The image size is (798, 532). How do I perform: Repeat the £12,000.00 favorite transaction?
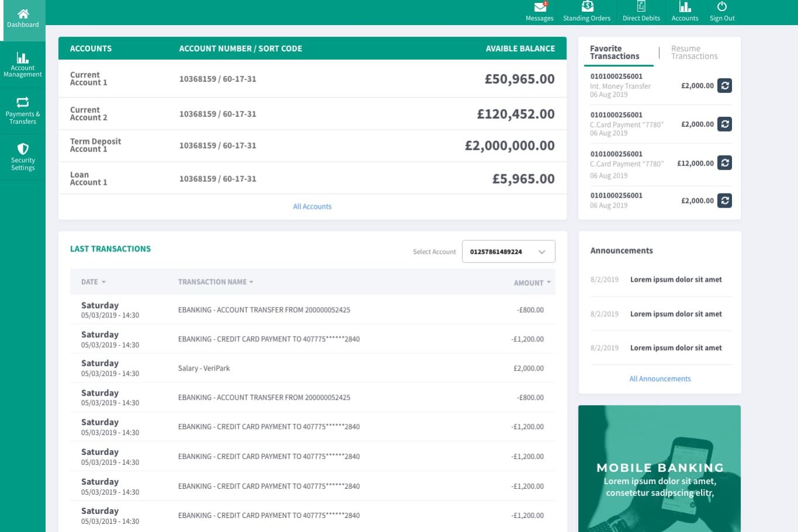tap(724, 163)
